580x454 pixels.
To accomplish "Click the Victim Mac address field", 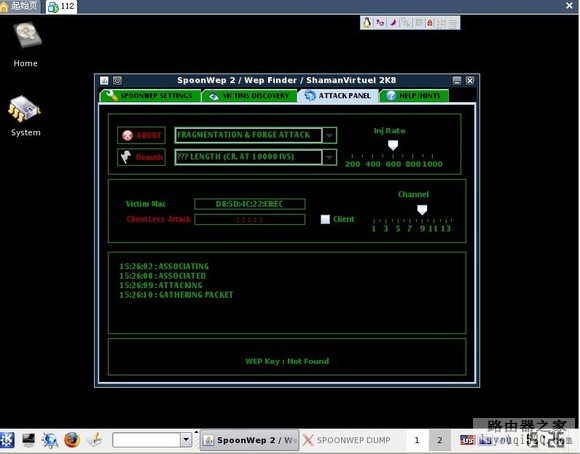I will coord(250,204).
